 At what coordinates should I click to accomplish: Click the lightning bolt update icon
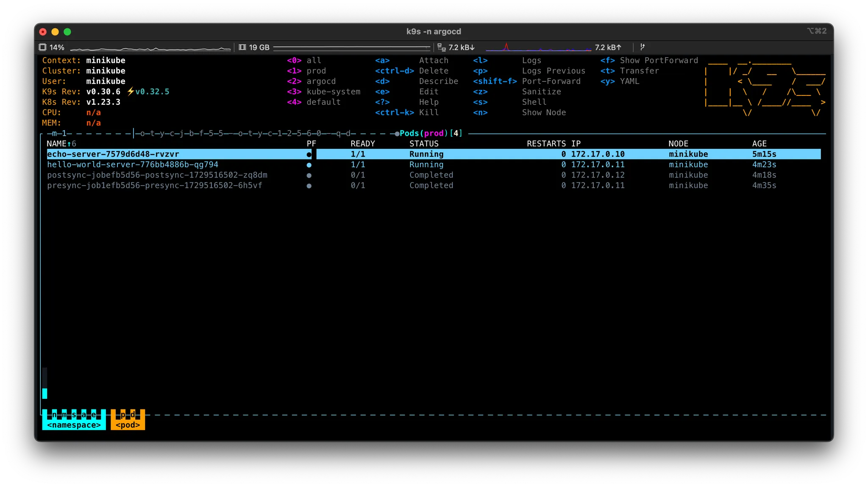pos(131,92)
